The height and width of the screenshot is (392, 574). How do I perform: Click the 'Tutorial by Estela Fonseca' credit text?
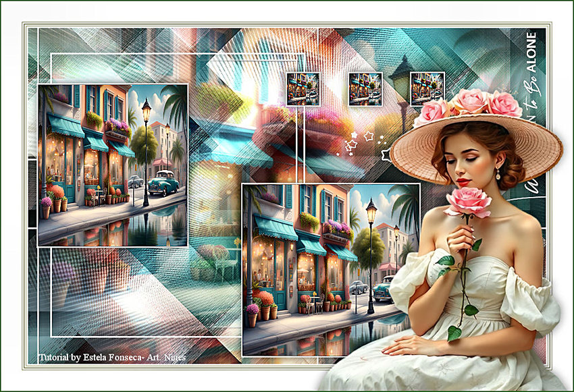(112, 357)
